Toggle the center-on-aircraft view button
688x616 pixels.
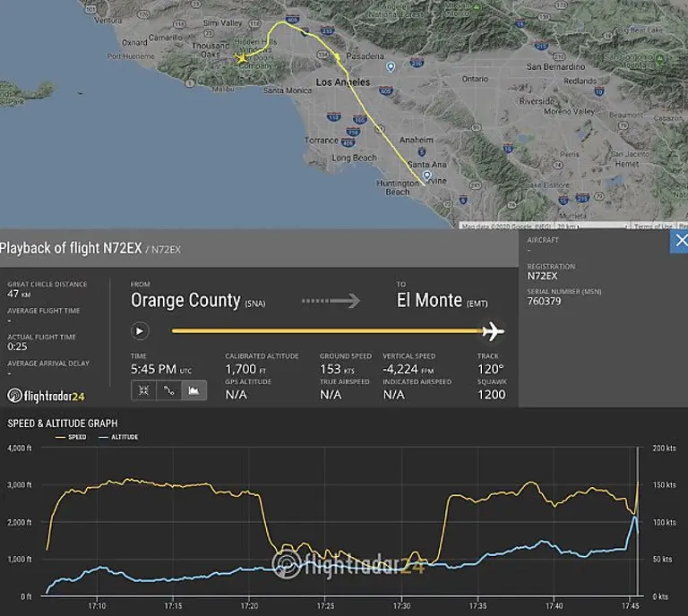click(144, 390)
